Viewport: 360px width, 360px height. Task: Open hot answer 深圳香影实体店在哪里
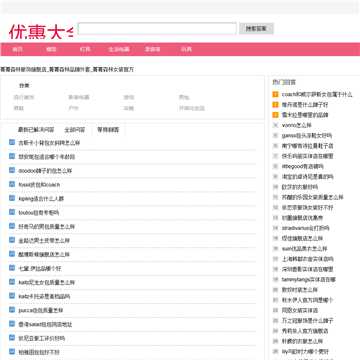pos(307,269)
